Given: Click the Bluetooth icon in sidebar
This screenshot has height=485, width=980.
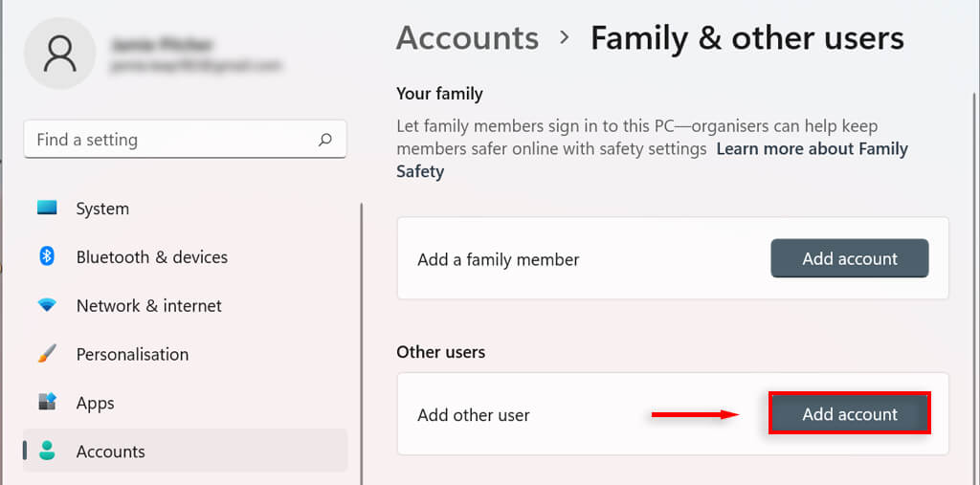Looking at the screenshot, I should pyautogui.click(x=47, y=256).
